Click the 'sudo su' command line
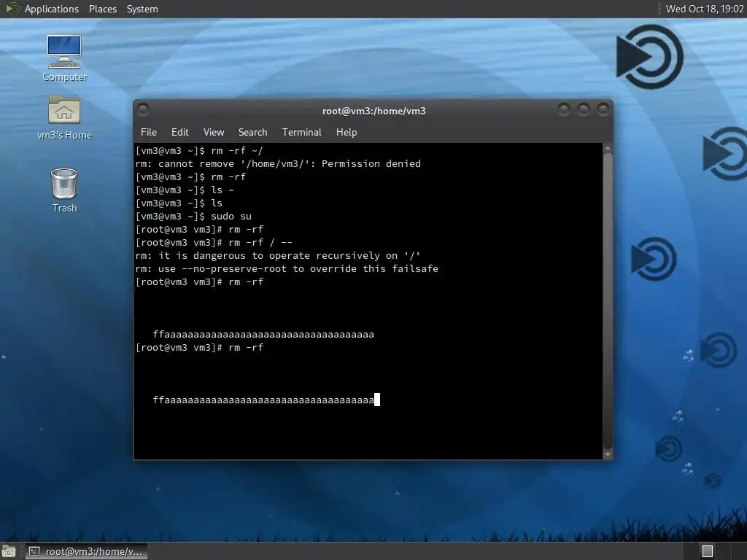 (193, 216)
